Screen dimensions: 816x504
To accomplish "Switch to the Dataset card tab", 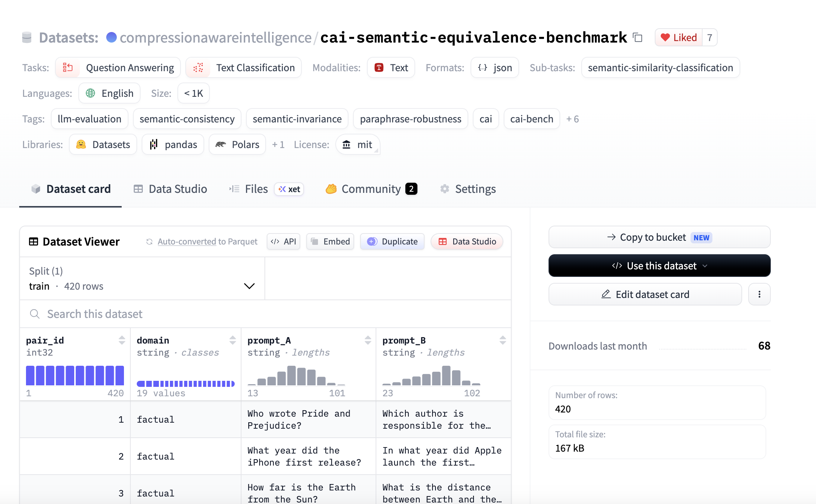I will (x=70, y=189).
